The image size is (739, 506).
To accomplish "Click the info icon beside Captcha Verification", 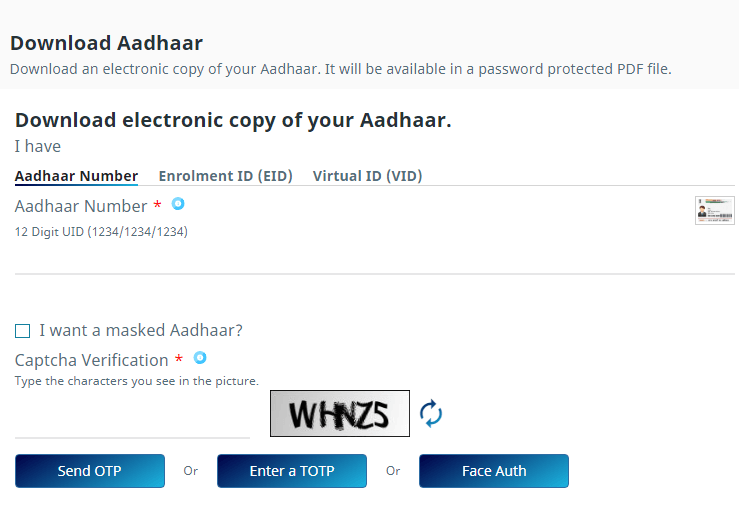I will pos(200,358).
